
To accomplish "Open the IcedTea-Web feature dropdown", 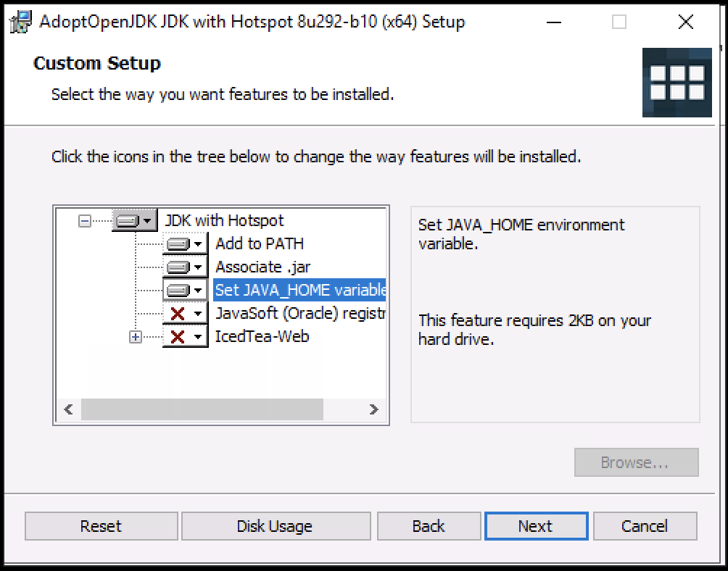I will pyautogui.click(x=185, y=337).
